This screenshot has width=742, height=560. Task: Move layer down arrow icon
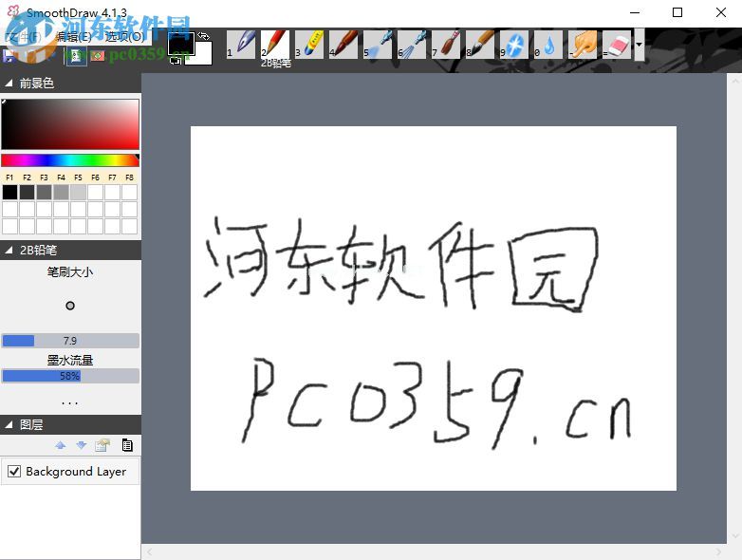pyautogui.click(x=82, y=445)
